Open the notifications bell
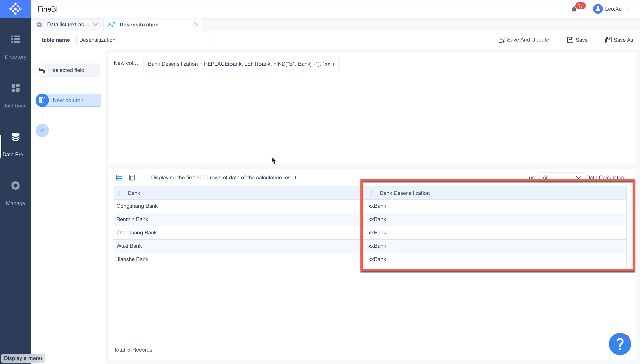Viewport: 640px width, 364px height. (x=574, y=9)
